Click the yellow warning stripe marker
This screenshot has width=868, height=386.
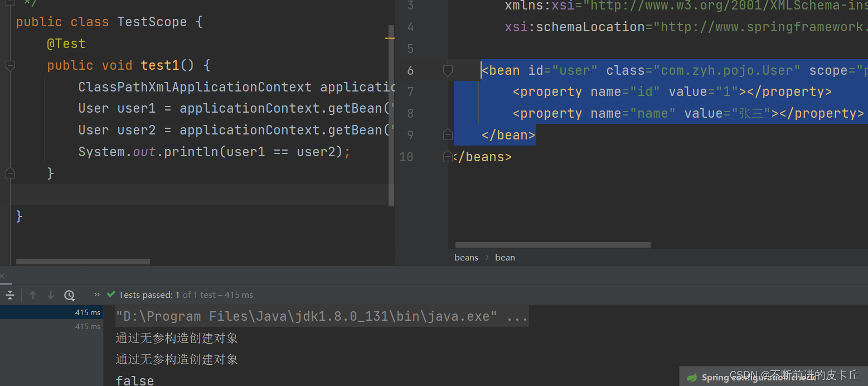(390, 38)
